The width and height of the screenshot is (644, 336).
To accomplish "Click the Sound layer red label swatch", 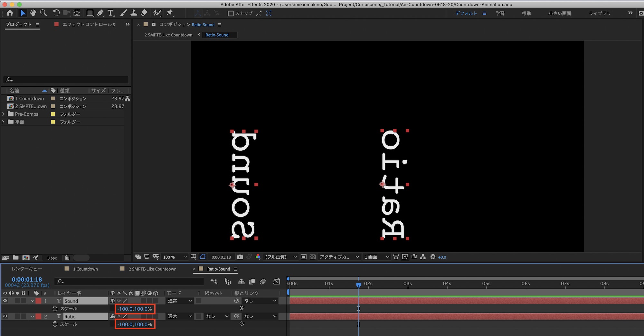I will click(39, 301).
